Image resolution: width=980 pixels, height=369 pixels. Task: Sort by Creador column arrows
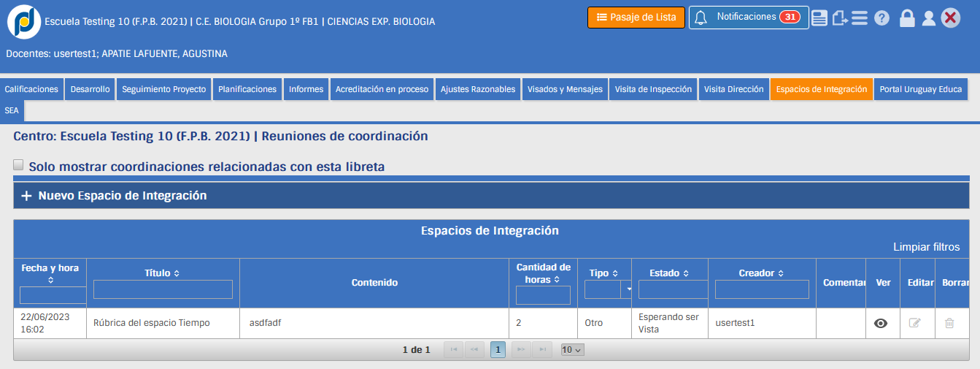pos(781,273)
